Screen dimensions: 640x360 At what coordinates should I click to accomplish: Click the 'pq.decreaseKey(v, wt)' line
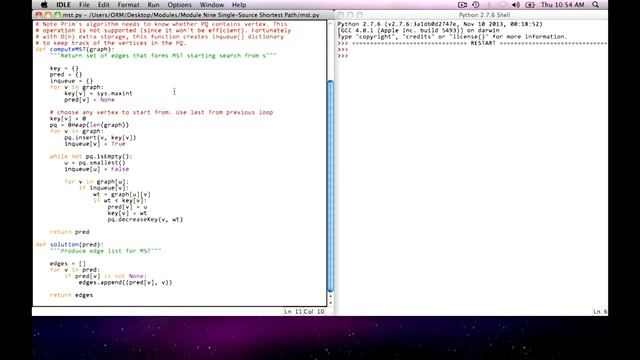click(145, 220)
